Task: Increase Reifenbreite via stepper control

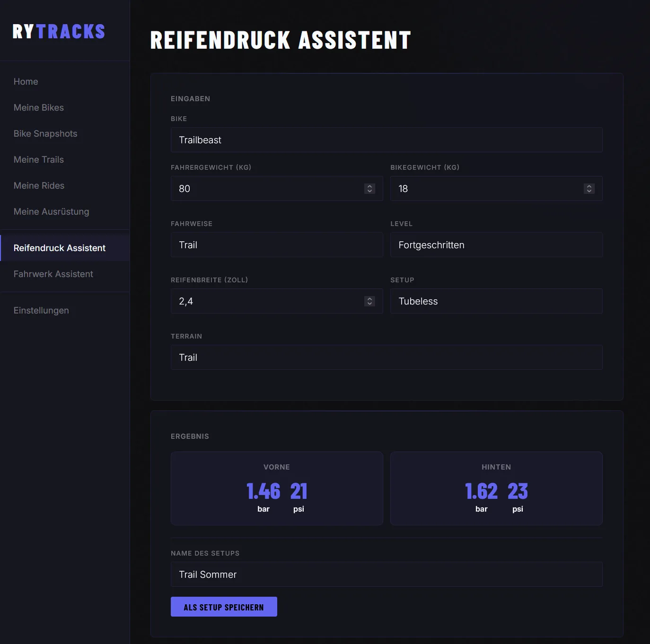Action: (x=369, y=298)
